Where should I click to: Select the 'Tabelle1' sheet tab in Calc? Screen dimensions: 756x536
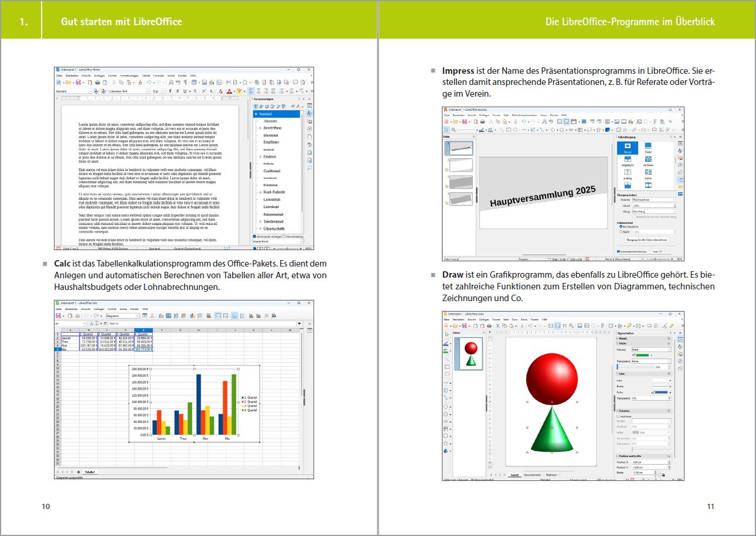coord(90,472)
